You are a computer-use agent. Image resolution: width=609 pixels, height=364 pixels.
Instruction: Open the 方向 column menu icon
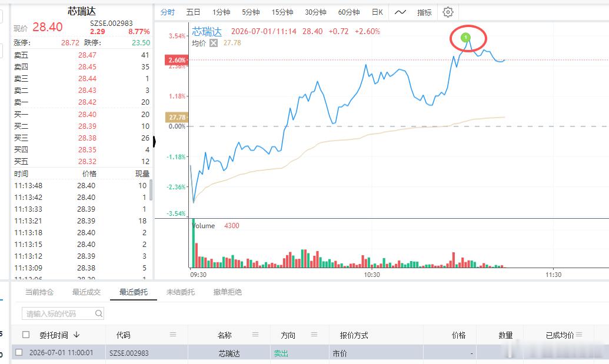314,335
